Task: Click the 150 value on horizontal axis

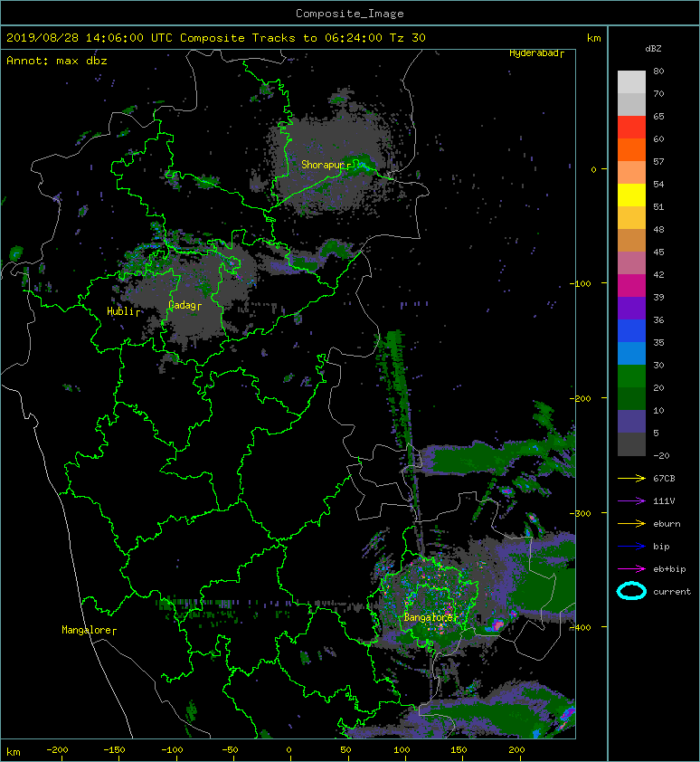Action: pyautogui.click(x=459, y=750)
